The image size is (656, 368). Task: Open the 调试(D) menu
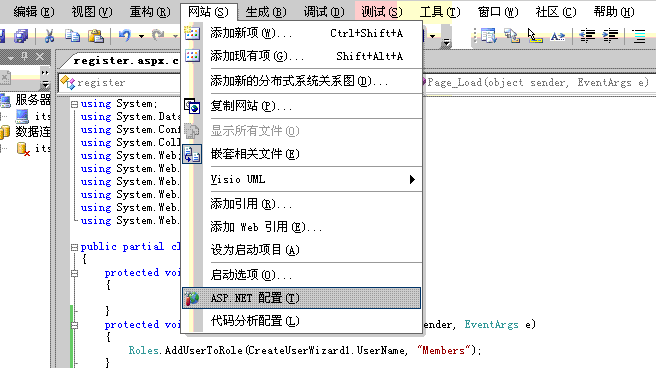[x=324, y=12]
